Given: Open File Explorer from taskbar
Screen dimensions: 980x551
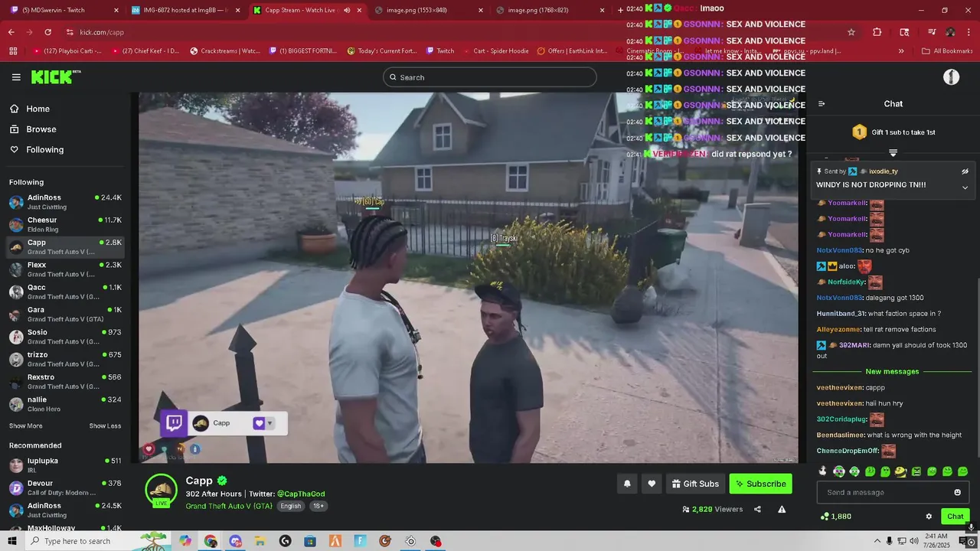Looking at the screenshot, I should (x=260, y=541).
